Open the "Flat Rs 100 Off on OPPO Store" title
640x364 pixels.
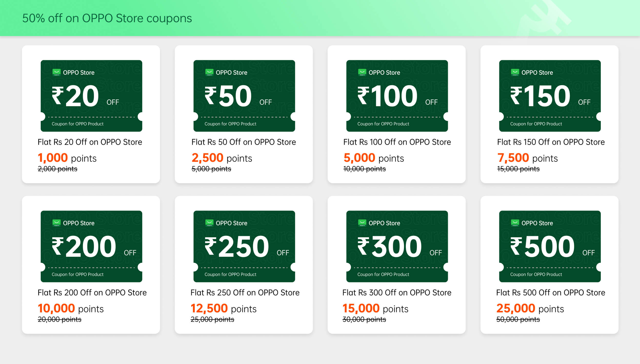pyautogui.click(x=397, y=142)
